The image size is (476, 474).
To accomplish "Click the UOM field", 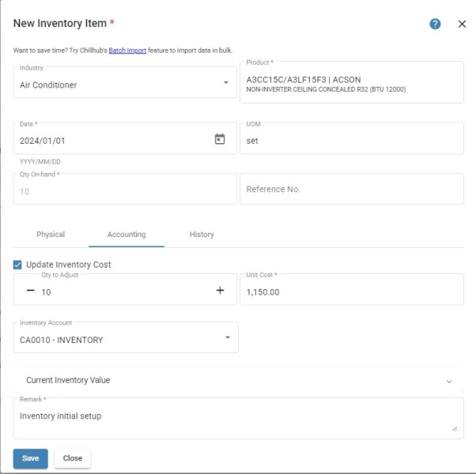I will pyautogui.click(x=352, y=138).
